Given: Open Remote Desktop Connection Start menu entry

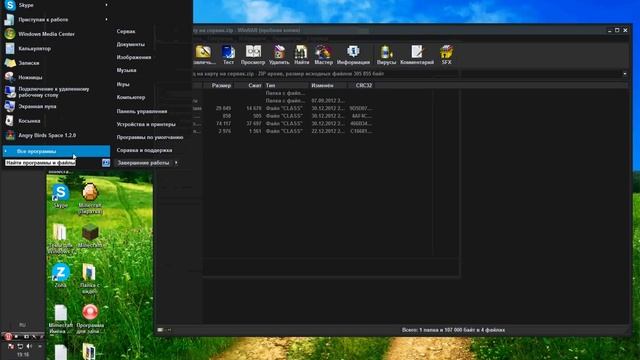Looking at the screenshot, I should pyautogui.click(x=56, y=92).
